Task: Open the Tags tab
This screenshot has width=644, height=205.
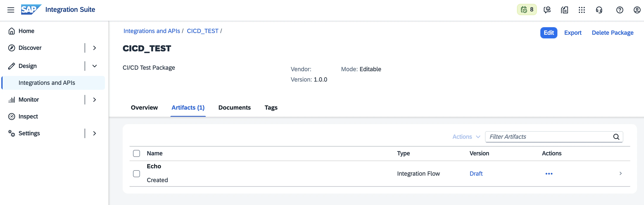Action: (x=271, y=108)
